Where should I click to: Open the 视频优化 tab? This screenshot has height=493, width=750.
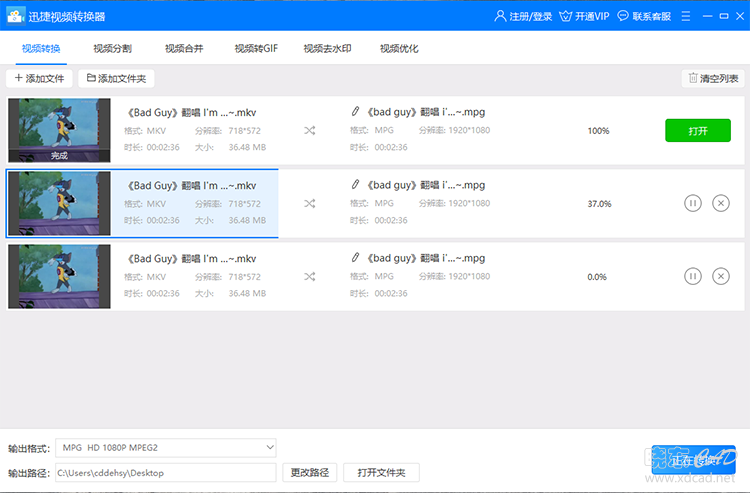[399, 48]
